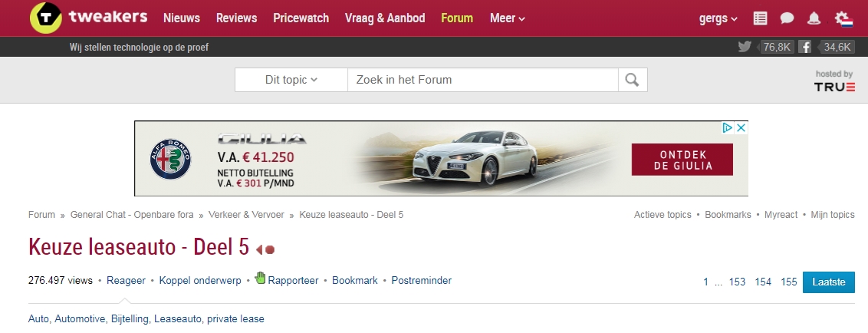Viewport: 868px width, 333px height.
Task: Go to page 153 of topic
Action: pyautogui.click(x=738, y=282)
